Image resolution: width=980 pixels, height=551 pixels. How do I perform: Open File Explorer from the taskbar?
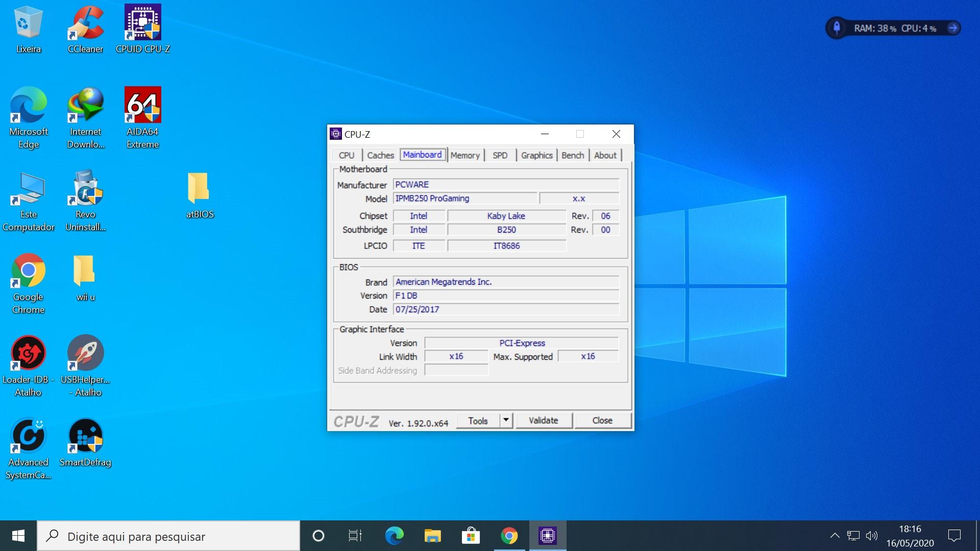coord(432,536)
